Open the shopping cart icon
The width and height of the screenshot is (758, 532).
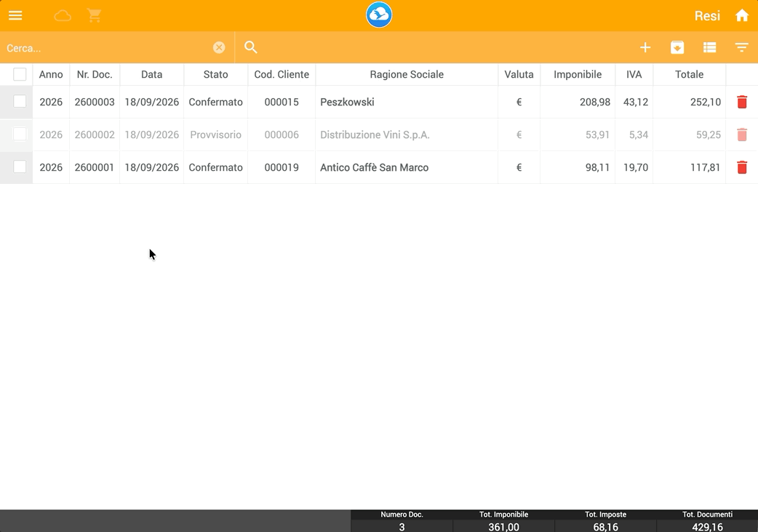[x=95, y=15]
